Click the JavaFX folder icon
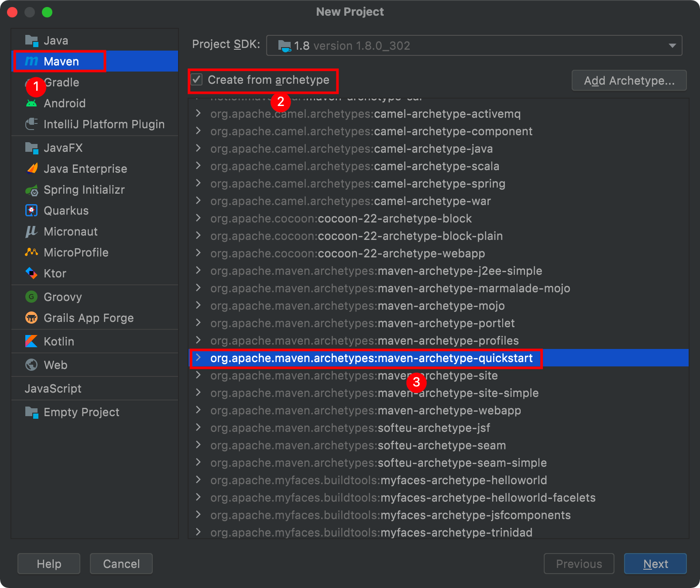Image resolution: width=700 pixels, height=588 pixels. [x=31, y=148]
